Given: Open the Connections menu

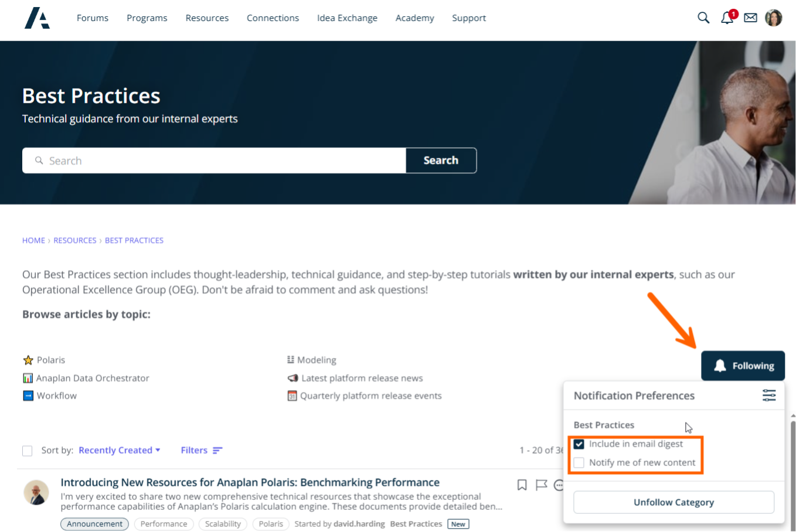Looking at the screenshot, I should click(273, 18).
